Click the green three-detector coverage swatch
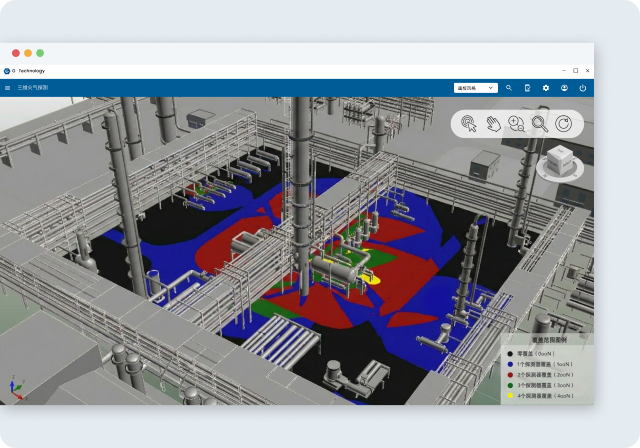 click(510, 384)
